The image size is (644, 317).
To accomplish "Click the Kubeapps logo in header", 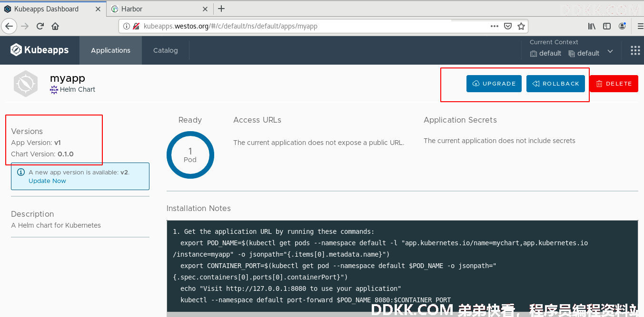I will pyautogui.click(x=40, y=50).
